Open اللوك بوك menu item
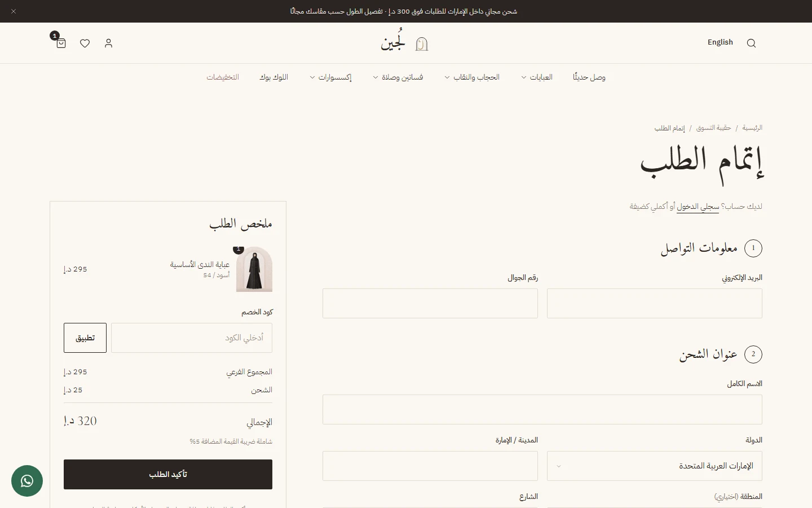 coord(274,77)
